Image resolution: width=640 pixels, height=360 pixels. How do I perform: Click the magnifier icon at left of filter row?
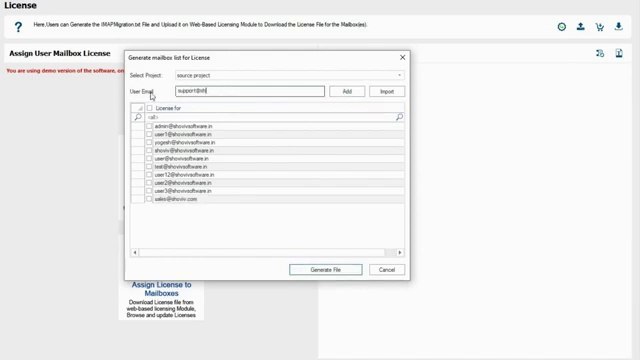[x=138, y=117]
